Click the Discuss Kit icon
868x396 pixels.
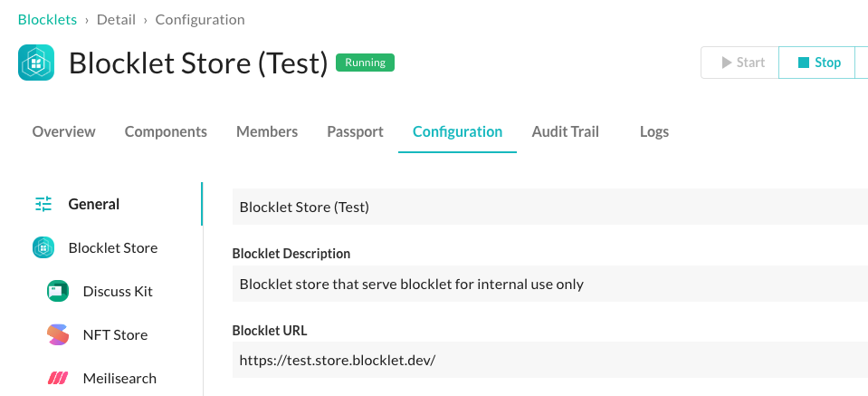click(58, 291)
